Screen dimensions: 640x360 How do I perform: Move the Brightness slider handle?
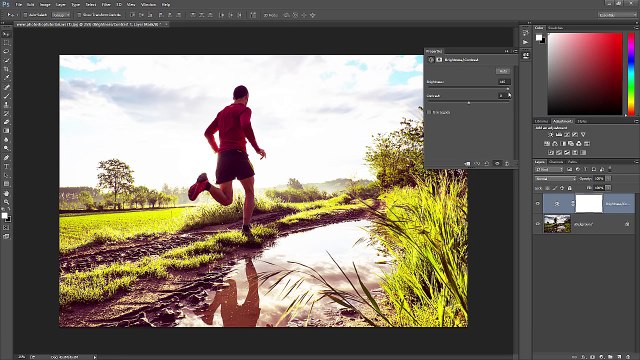[x=508, y=89]
